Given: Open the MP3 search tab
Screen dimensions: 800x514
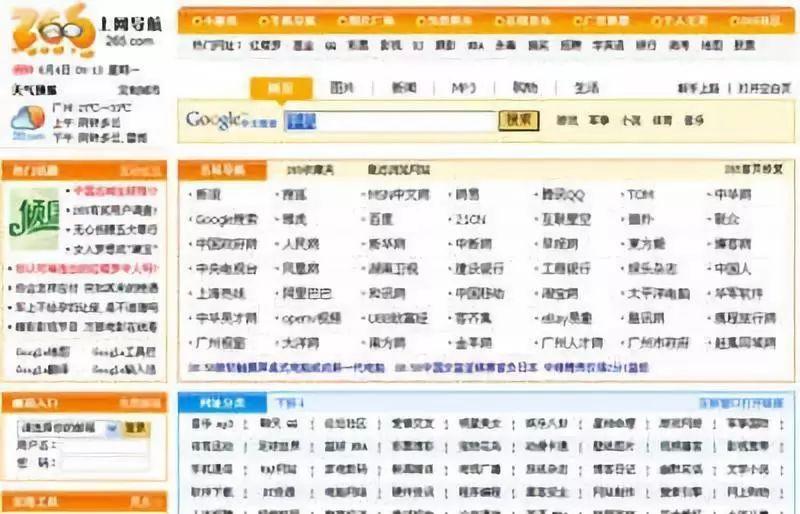Looking at the screenshot, I should (x=463, y=88).
